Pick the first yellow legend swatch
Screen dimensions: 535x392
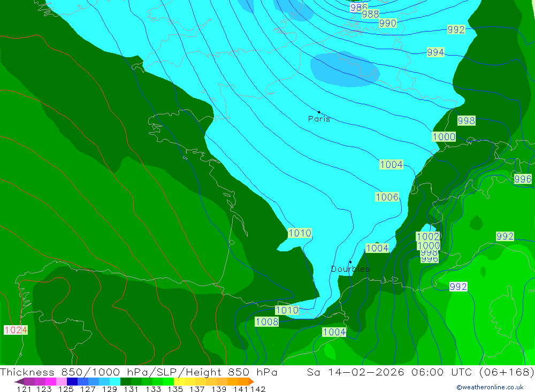(x=179, y=381)
